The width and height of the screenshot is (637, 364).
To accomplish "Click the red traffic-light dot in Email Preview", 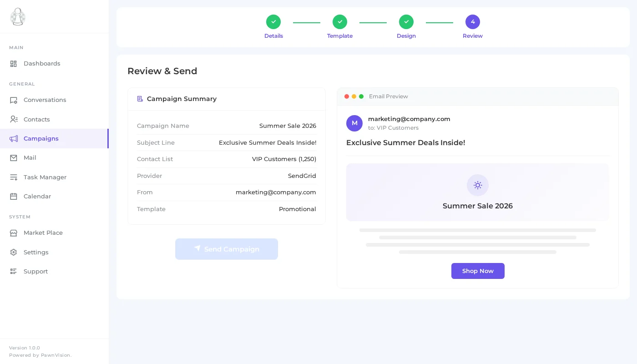I will (347, 96).
